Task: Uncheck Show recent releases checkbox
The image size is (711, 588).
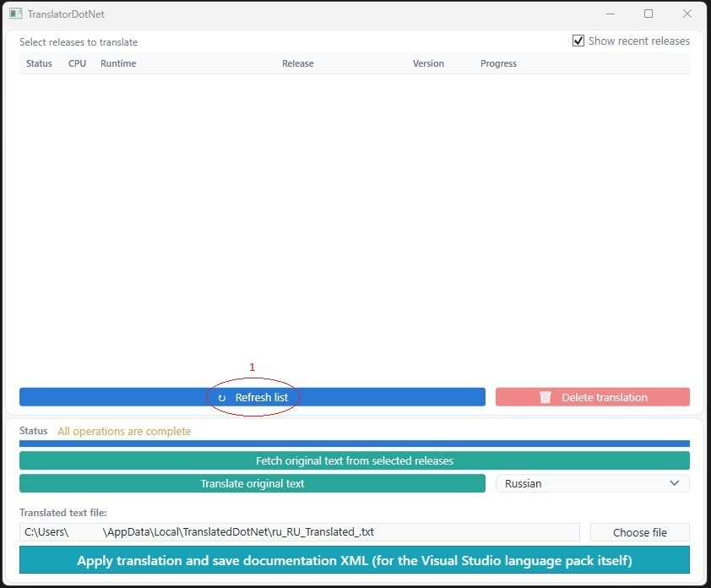Action: pos(578,41)
